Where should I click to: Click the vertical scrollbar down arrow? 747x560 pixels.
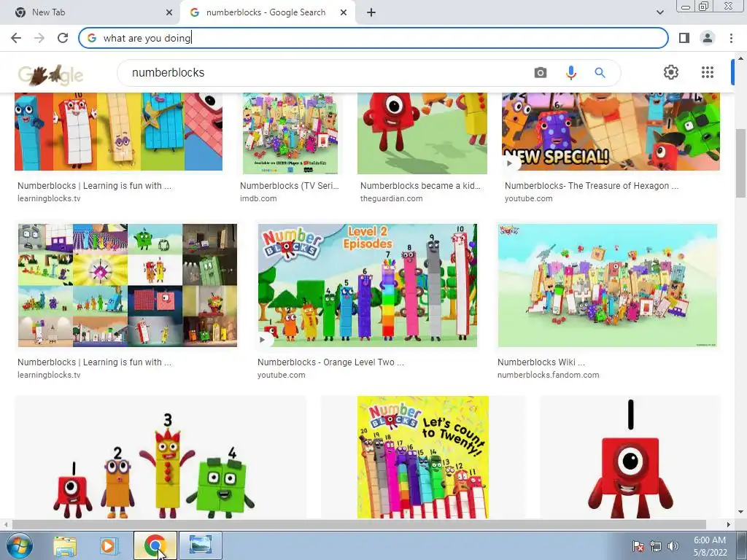point(741,513)
